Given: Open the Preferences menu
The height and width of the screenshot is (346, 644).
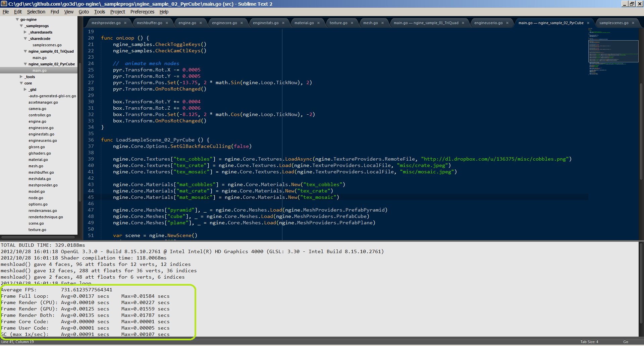Looking at the screenshot, I should tap(142, 12).
